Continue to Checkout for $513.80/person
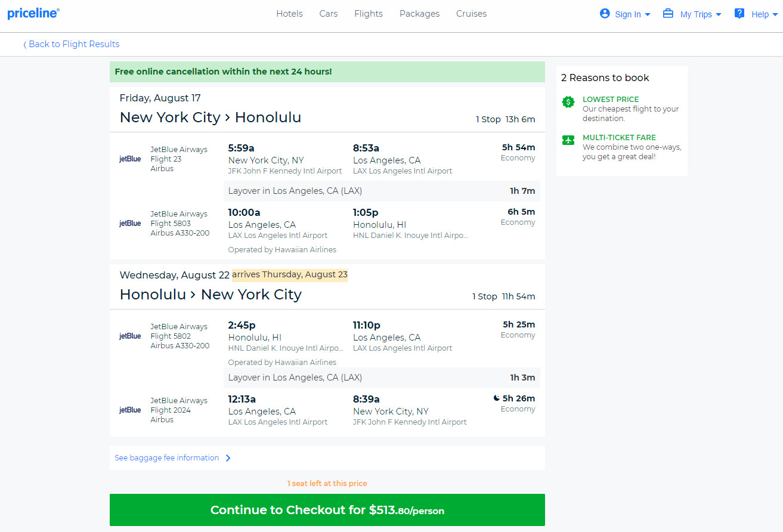Image resolution: width=783 pixels, height=532 pixels. coord(327,510)
